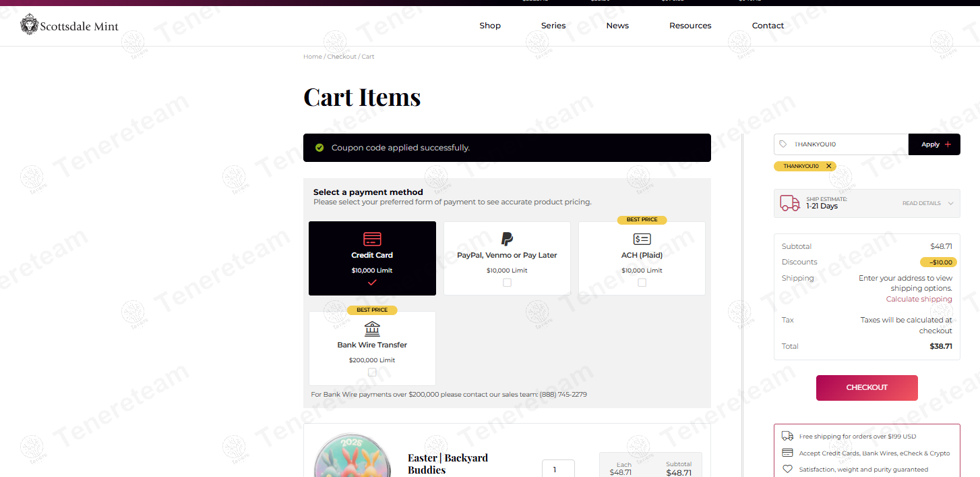Pick the Bank Wire Transfer building icon
Viewport: 980px width, 477px height.
coord(372,329)
